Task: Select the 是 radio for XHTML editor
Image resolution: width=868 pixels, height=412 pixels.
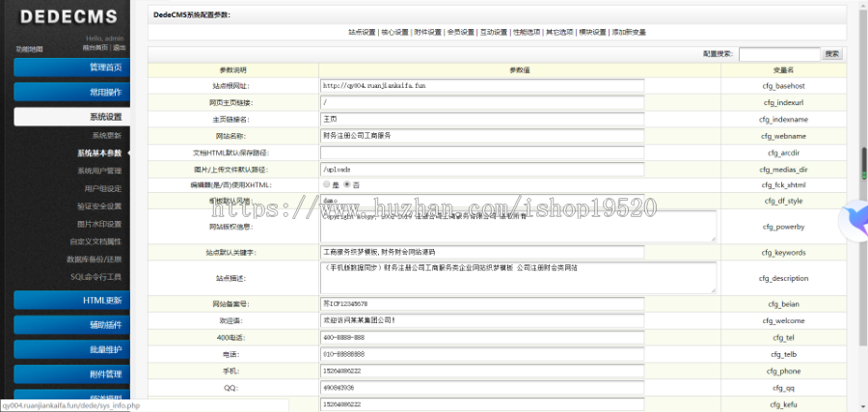Action: point(327,184)
